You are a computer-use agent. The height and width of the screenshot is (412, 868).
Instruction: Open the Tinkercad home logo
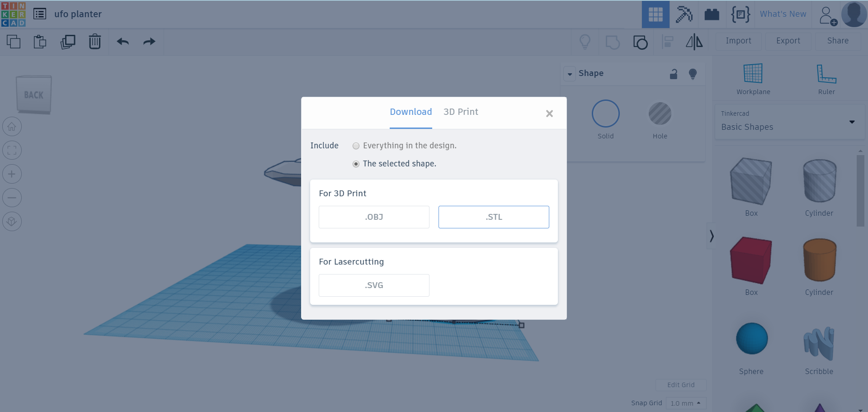coord(13,14)
